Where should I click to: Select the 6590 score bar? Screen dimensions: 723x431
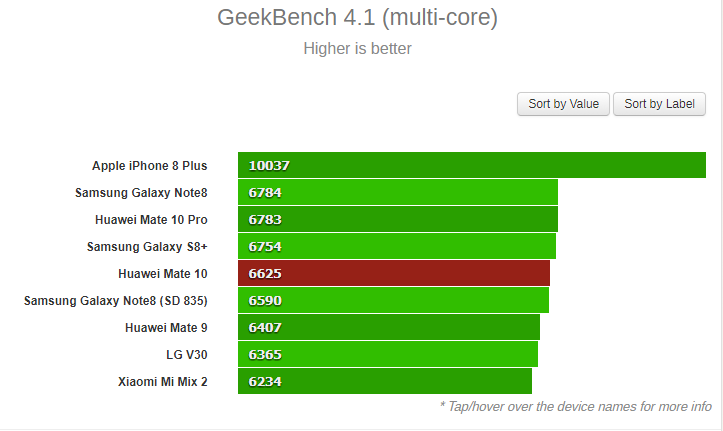click(x=393, y=300)
